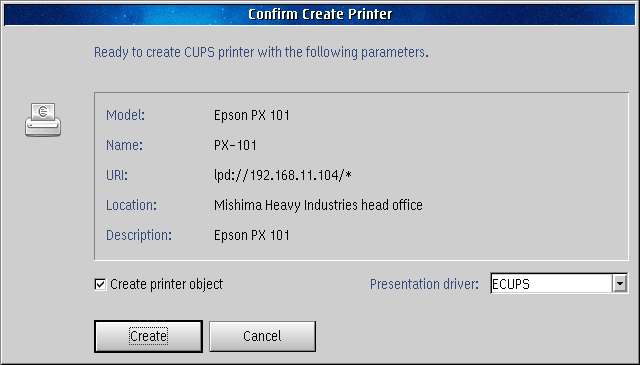This screenshot has width=640, height=365.
Task: Select the ECUPS presentation driver field
Action: pos(551,283)
